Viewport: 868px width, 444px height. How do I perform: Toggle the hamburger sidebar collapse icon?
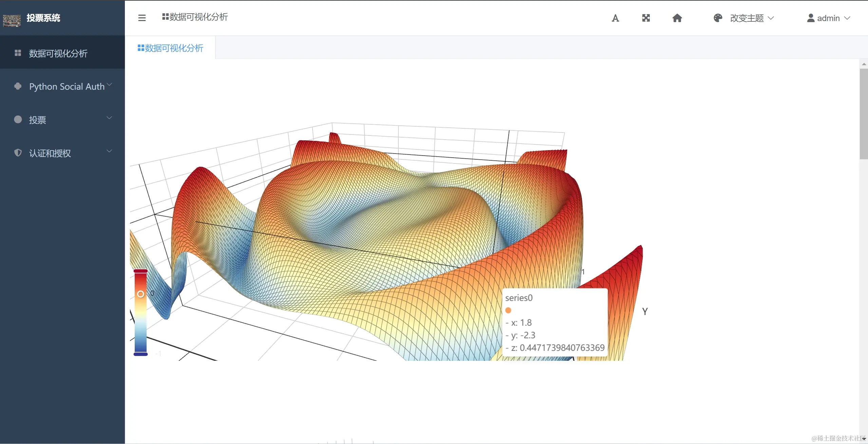coord(142,18)
